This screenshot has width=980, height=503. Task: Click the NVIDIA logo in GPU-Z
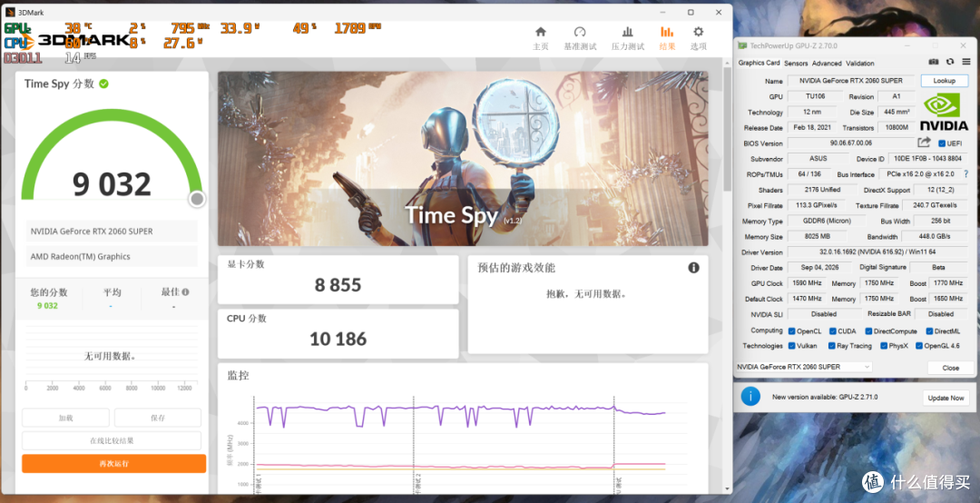[944, 113]
